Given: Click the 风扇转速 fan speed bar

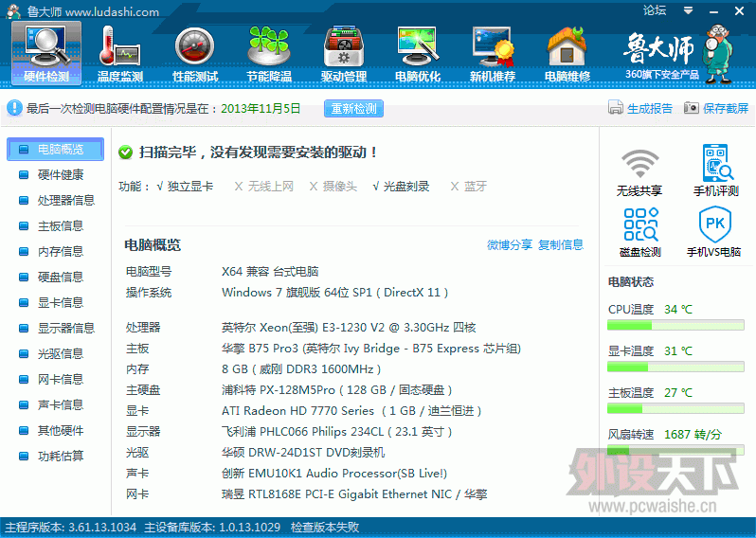Looking at the screenshot, I should pos(675,451).
